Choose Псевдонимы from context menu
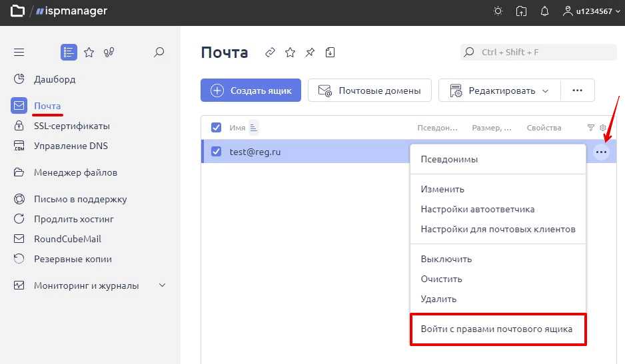625x364 pixels. pyautogui.click(x=449, y=159)
